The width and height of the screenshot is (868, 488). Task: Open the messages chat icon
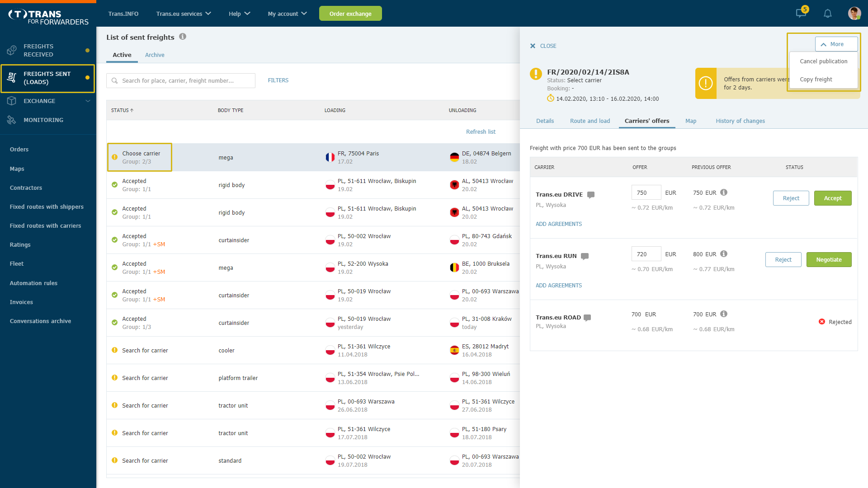[801, 13]
